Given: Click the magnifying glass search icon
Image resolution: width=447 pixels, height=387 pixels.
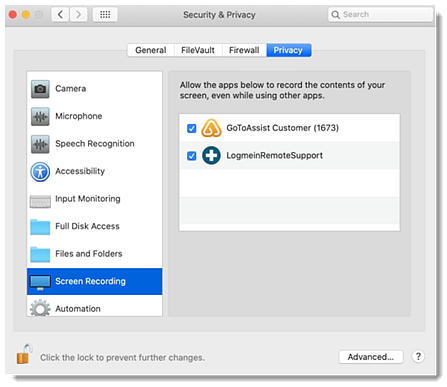Looking at the screenshot, I should [336, 15].
